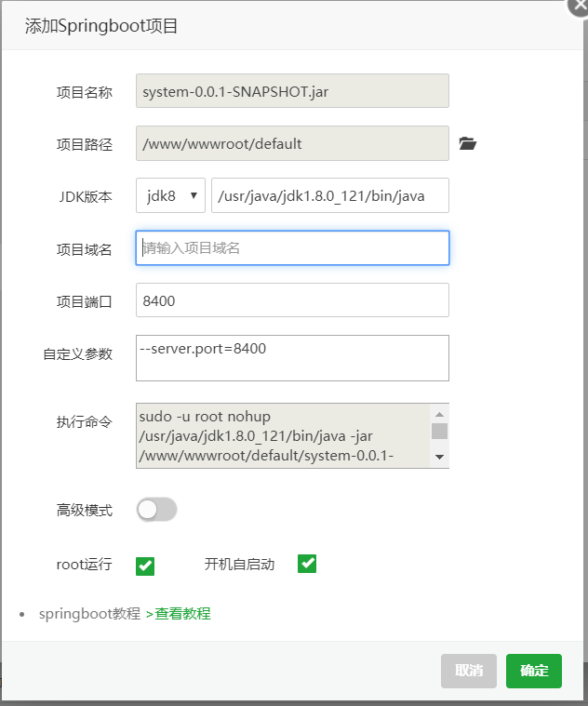Click the 项目名称 project name field
This screenshot has height=706, width=588.
tap(292, 91)
